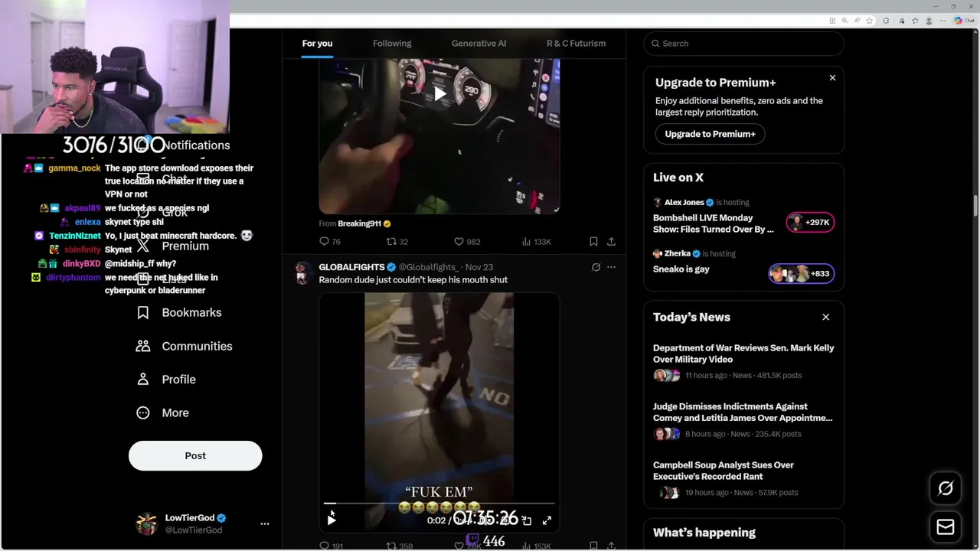Open the +833 listeners badge

pos(801,273)
